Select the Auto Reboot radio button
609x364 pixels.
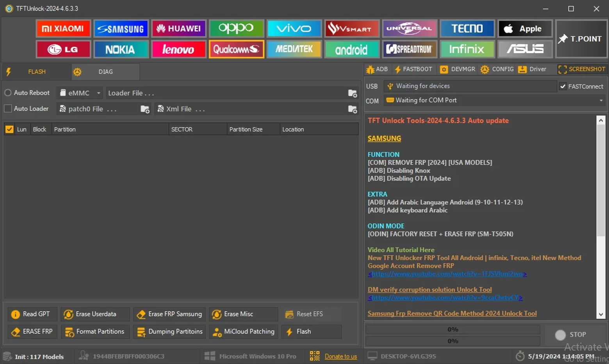8,93
